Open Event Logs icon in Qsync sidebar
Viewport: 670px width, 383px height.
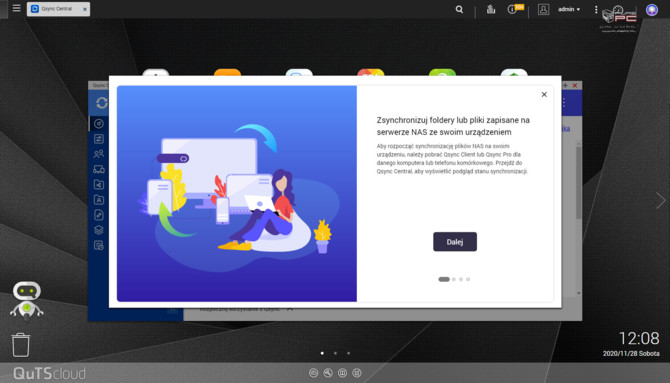pyautogui.click(x=99, y=245)
